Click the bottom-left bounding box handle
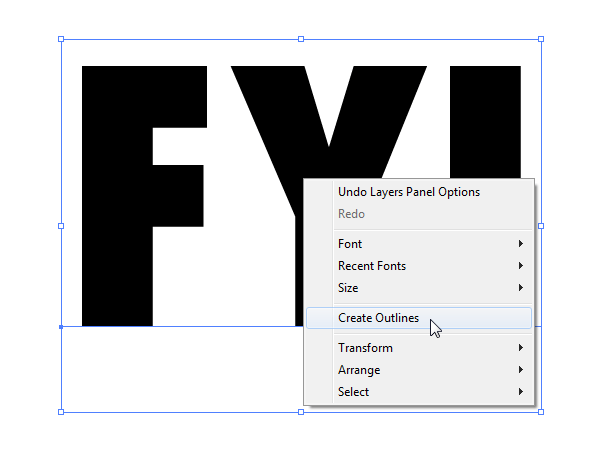The width and height of the screenshot is (600, 449). pos(61,412)
